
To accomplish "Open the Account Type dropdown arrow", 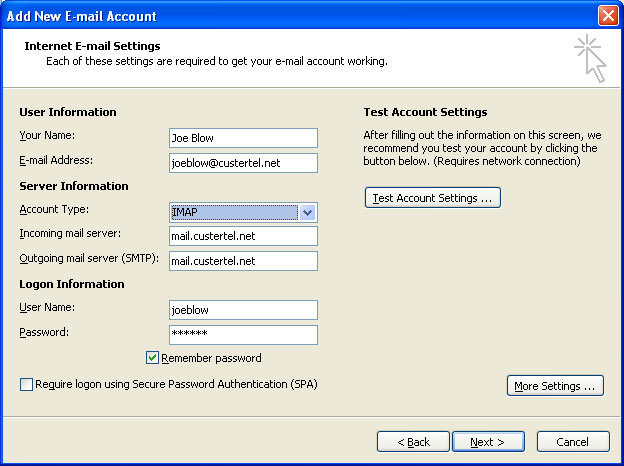I will pos(307,212).
